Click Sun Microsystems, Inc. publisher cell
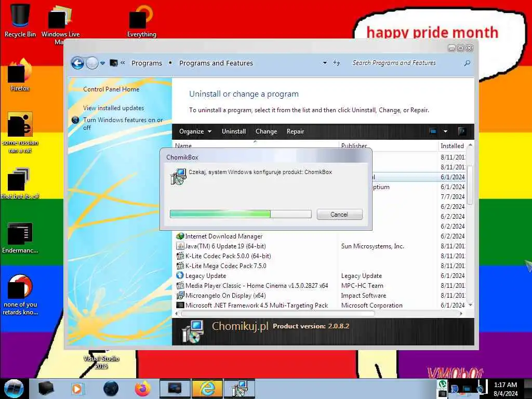 click(x=373, y=246)
